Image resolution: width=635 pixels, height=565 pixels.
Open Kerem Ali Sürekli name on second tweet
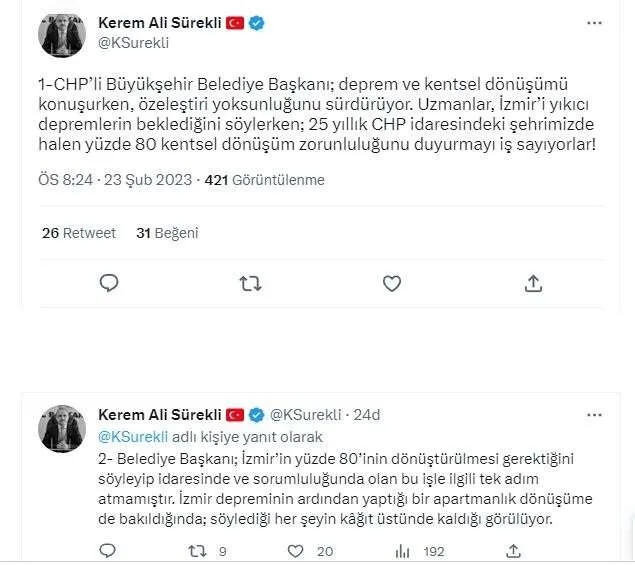point(160,415)
